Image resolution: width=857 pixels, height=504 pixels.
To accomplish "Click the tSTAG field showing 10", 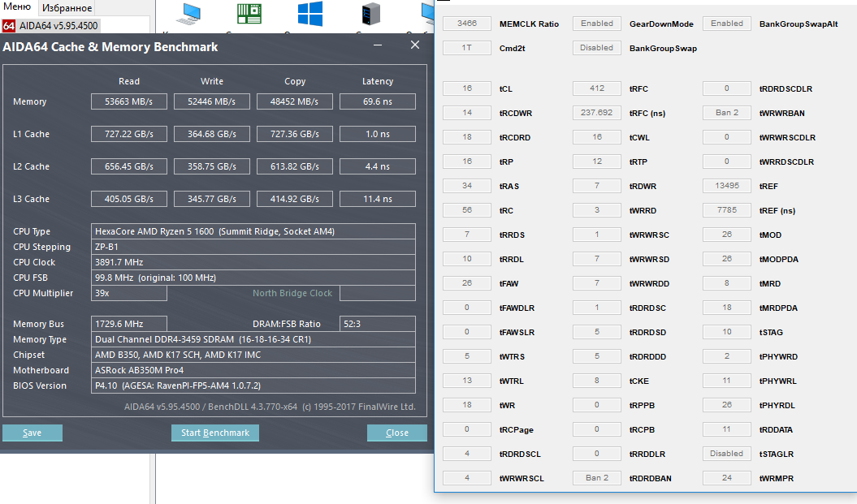I will tap(727, 332).
